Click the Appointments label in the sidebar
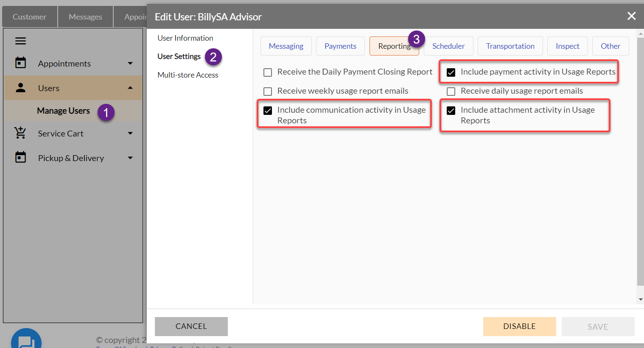Image resolution: width=644 pixels, height=348 pixels. tap(64, 64)
